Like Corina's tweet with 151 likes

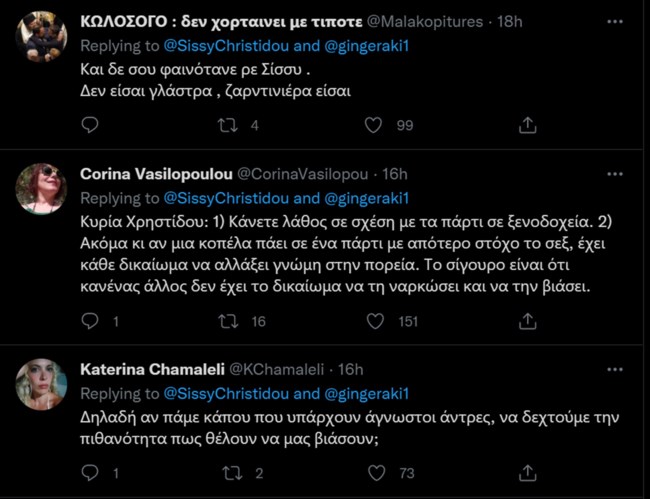click(x=373, y=321)
